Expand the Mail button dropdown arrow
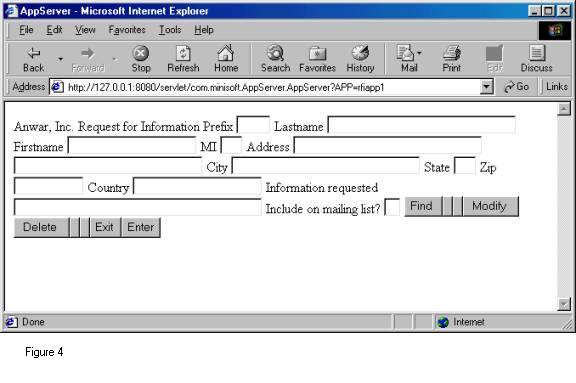This screenshot has width=576, height=383. 419,53
